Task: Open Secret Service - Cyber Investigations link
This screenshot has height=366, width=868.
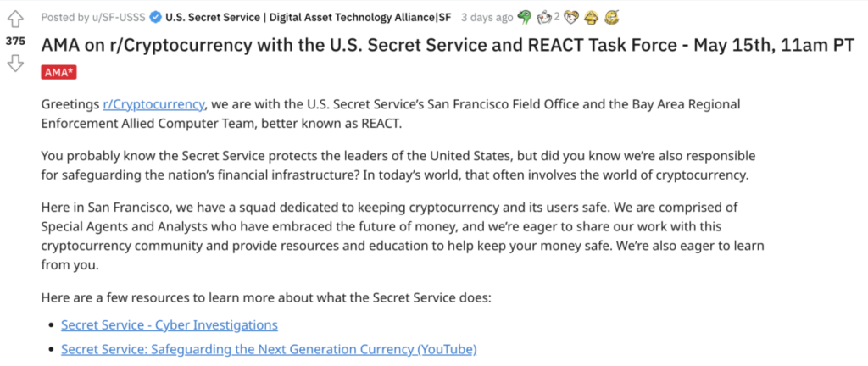Action: pos(170,324)
